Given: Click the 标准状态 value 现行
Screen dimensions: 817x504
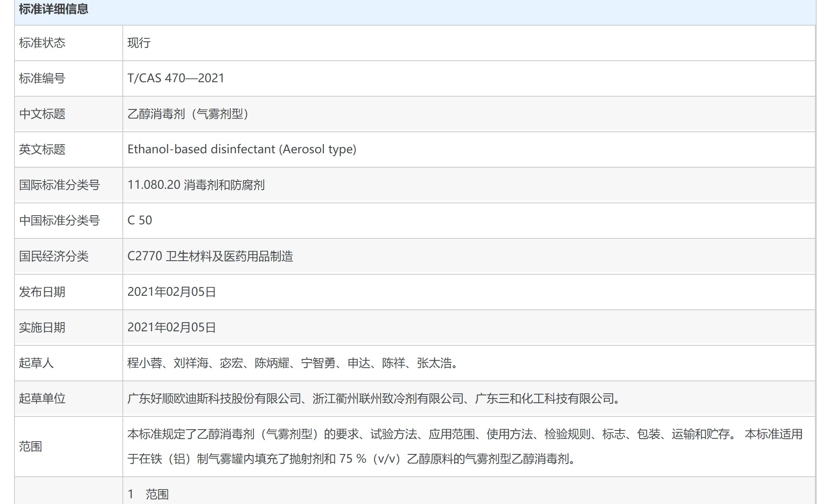Looking at the screenshot, I should pyautogui.click(x=139, y=43).
